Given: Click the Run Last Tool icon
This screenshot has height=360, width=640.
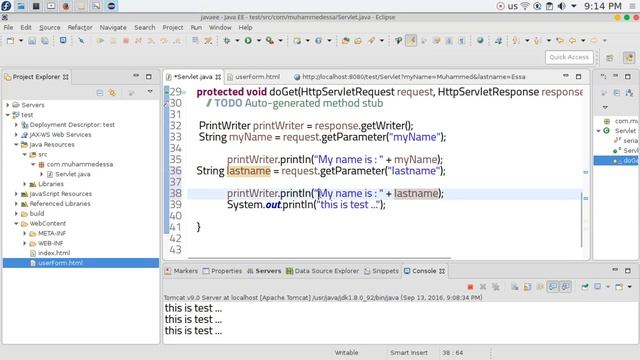Looking at the screenshot, I should [270, 40].
